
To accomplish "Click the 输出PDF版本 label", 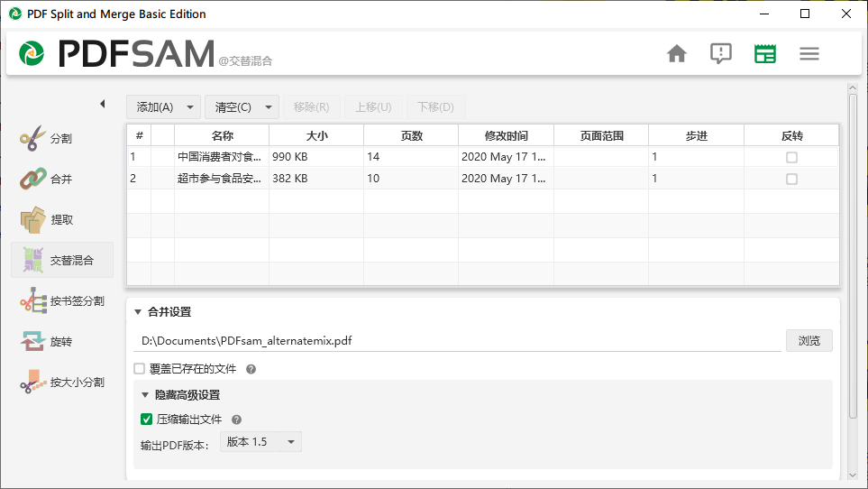I will pyautogui.click(x=174, y=446).
